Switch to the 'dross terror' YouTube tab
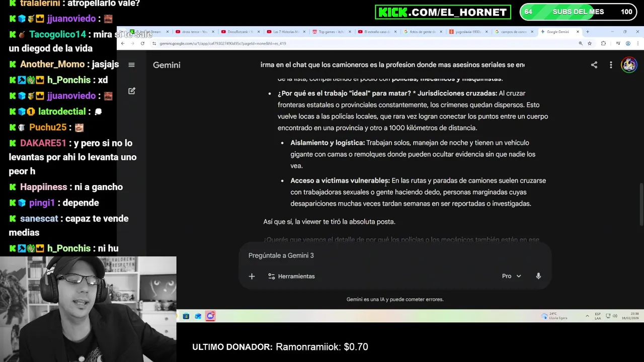 coord(194,32)
